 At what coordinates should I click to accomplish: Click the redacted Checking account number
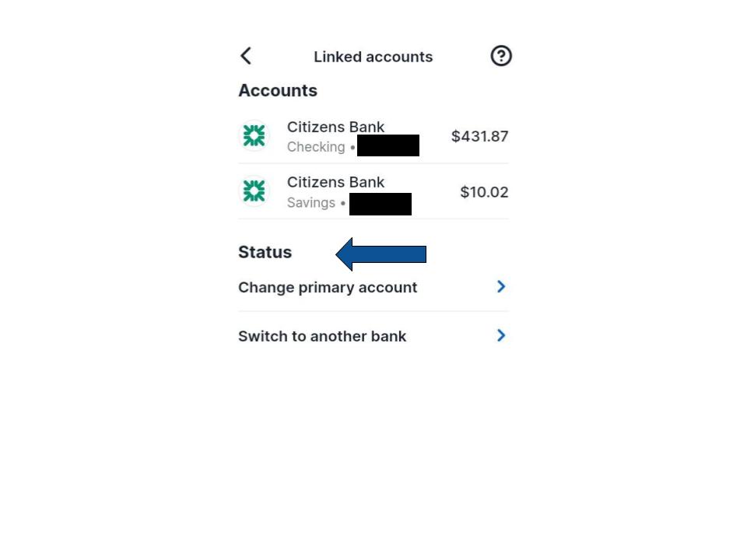point(388,145)
